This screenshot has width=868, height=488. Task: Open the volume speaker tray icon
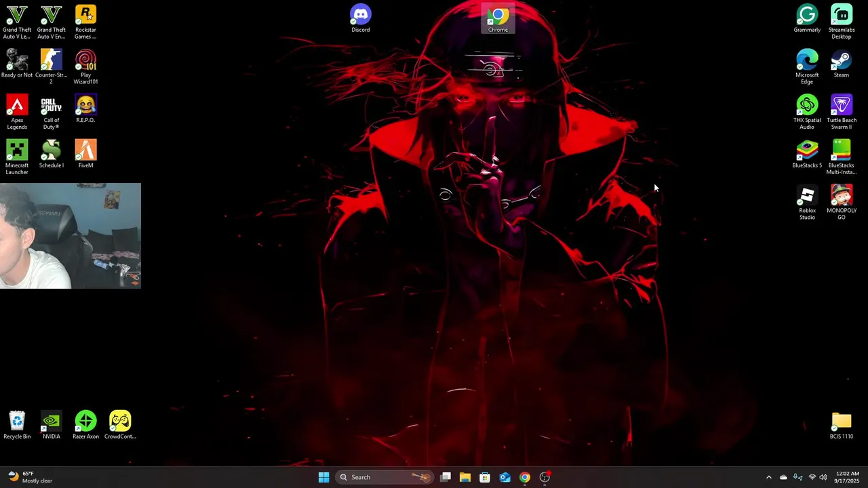[823, 477]
